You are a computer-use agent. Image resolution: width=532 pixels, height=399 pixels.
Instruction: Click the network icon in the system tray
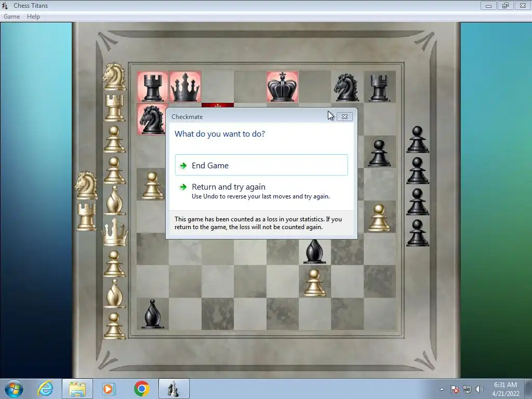467,389
